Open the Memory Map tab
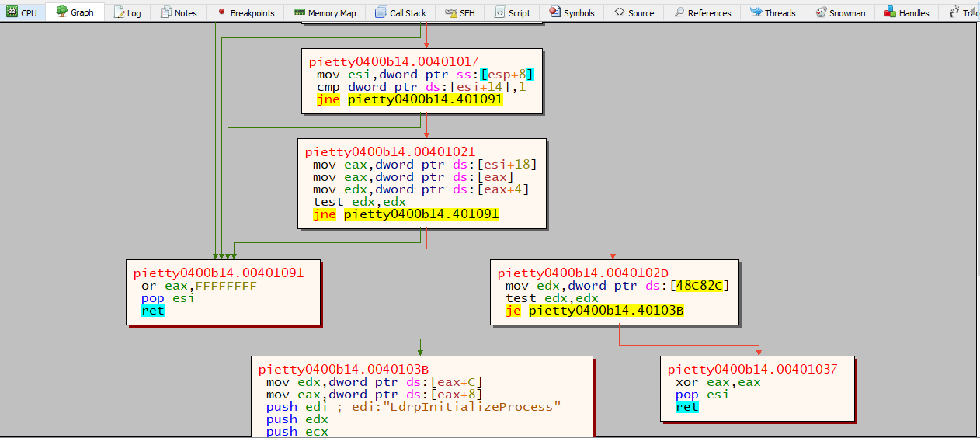980x438 pixels. point(325,12)
